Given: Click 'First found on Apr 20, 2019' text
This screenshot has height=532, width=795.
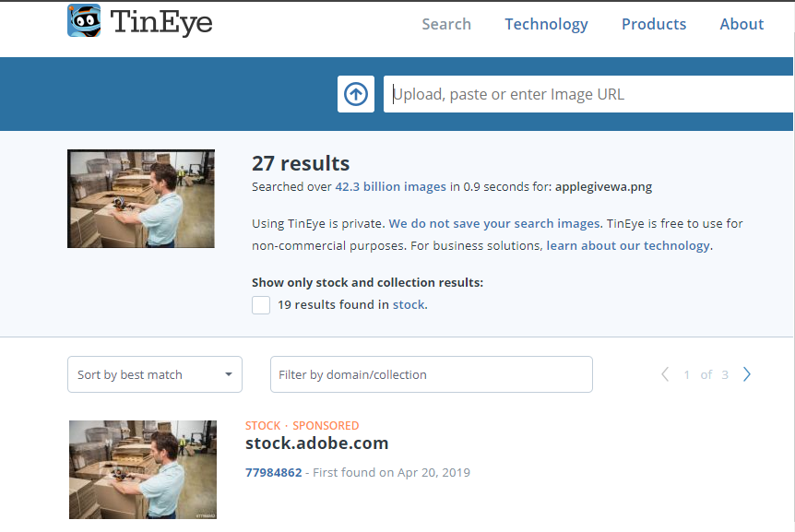Looking at the screenshot, I should click(391, 473).
